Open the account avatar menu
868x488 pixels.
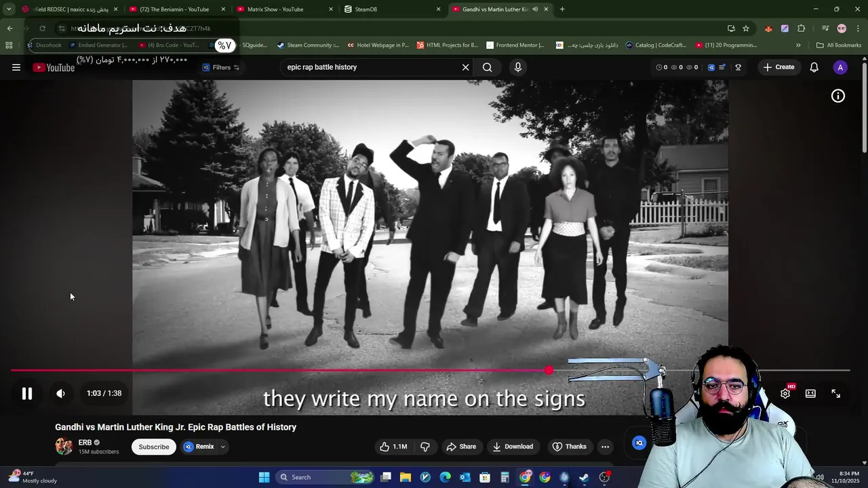[840, 67]
